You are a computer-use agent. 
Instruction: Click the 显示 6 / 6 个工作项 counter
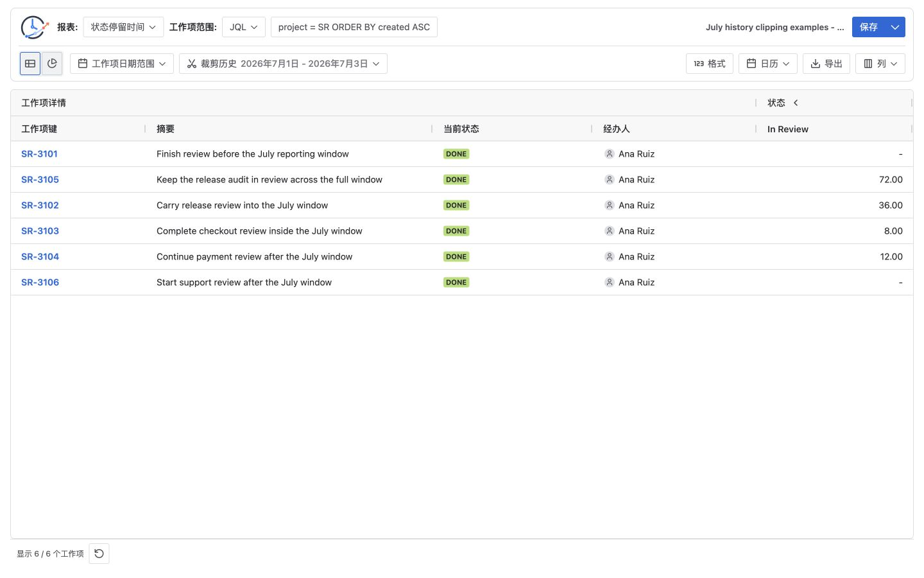(x=50, y=554)
